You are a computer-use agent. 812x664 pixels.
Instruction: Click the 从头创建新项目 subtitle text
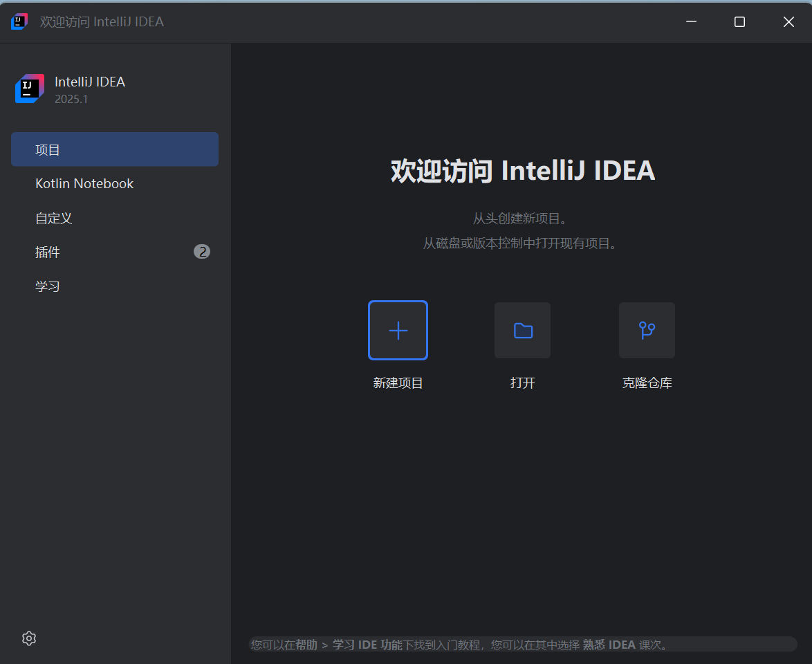[x=519, y=218]
